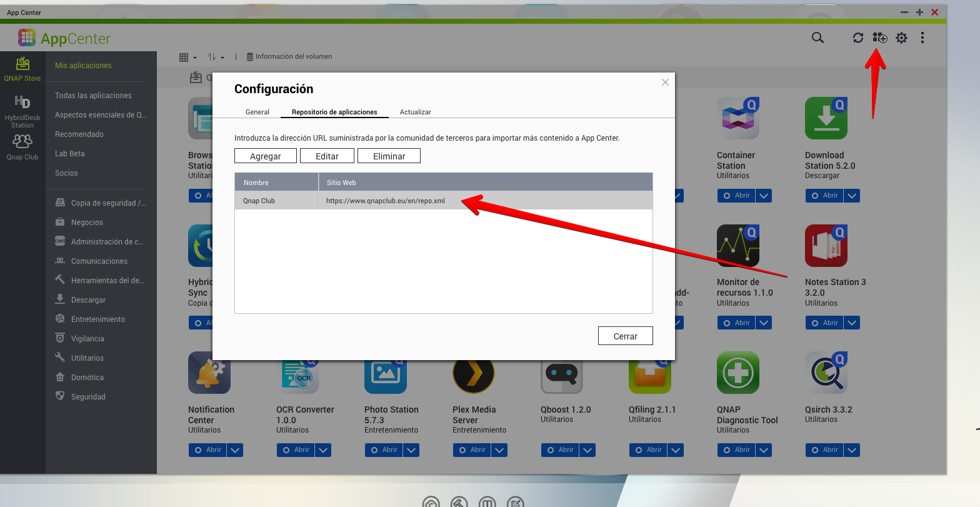The width and height of the screenshot is (980, 507).
Task: Open Negocios category
Action: (x=79, y=223)
